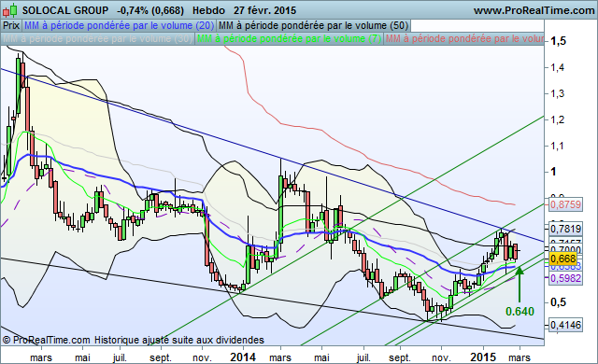Select the green MM volume (7) legend
598x364 pixels.
289,39
